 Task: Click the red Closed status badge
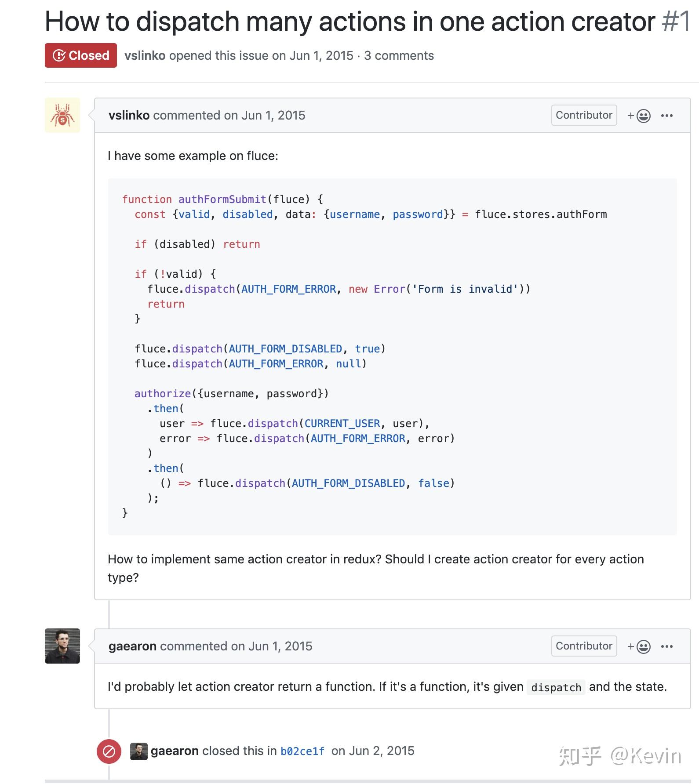point(81,55)
